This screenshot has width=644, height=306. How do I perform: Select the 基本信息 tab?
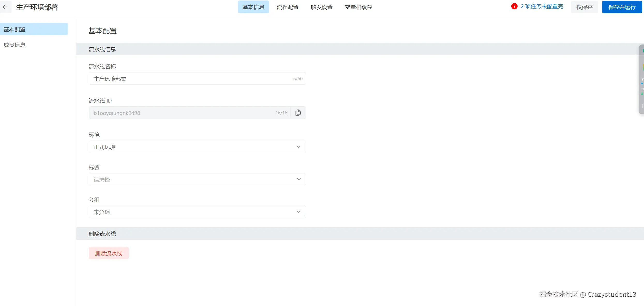(x=253, y=7)
